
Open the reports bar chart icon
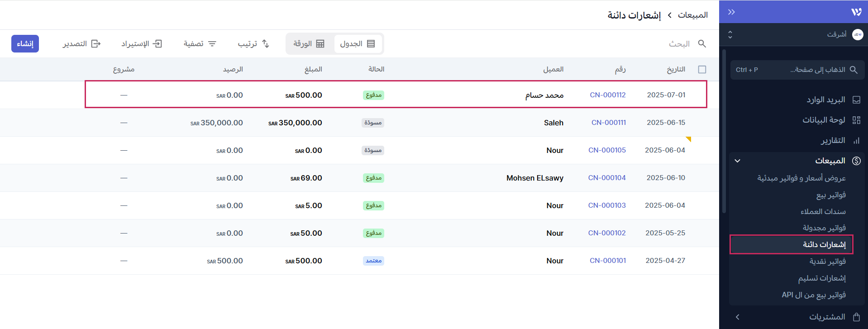coord(856,141)
